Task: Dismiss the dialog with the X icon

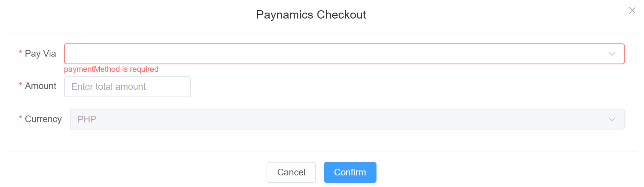Action: click(x=632, y=11)
